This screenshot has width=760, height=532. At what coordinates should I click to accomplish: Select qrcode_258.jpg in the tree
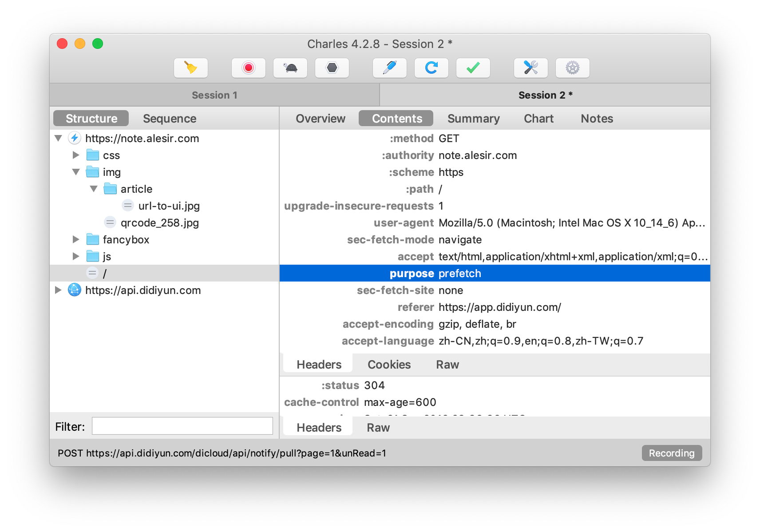pos(160,223)
